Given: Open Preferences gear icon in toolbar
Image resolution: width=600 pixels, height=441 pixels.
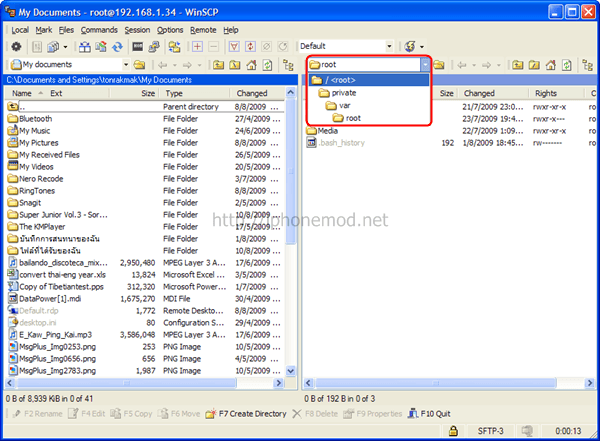Looking at the screenshot, I should (x=16, y=47).
